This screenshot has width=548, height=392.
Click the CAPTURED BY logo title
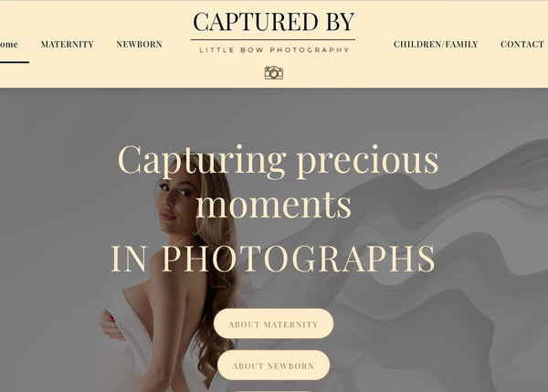click(x=274, y=22)
